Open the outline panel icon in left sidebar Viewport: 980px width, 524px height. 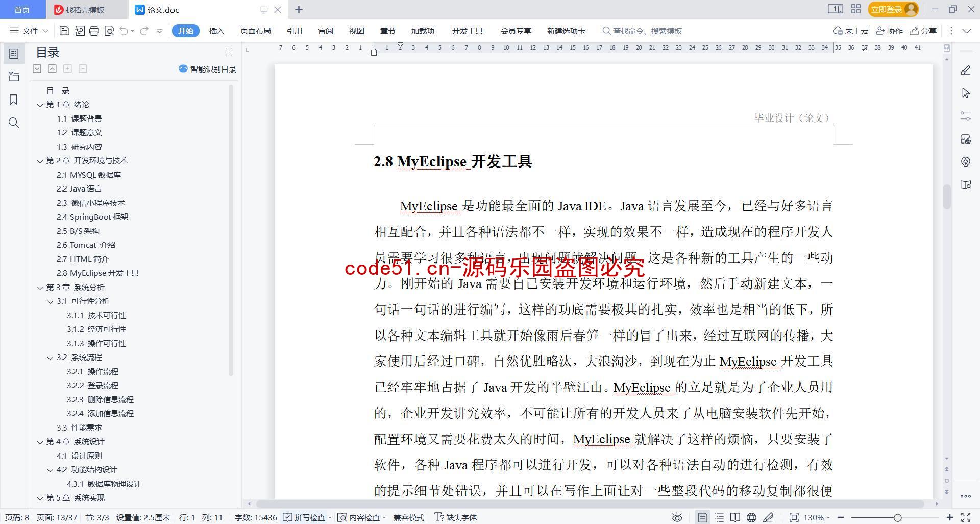[x=14, y=54]
